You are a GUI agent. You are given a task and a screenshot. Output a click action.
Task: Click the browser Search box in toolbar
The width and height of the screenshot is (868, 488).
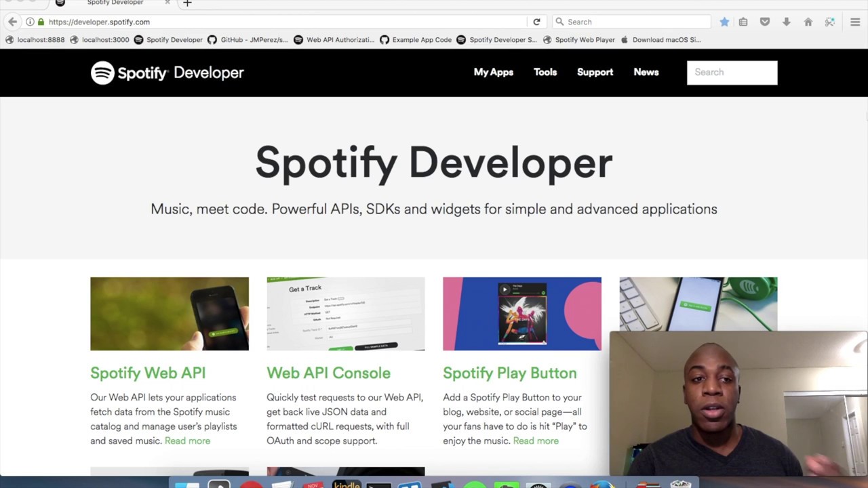(x=631, y=22)
